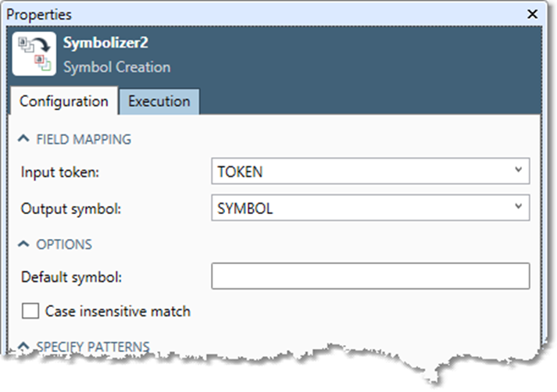Image resolution: width=557 pixels, height=392 pixels.
Task: Click the Symbolizer2 title text
Action: click(105, 44)
